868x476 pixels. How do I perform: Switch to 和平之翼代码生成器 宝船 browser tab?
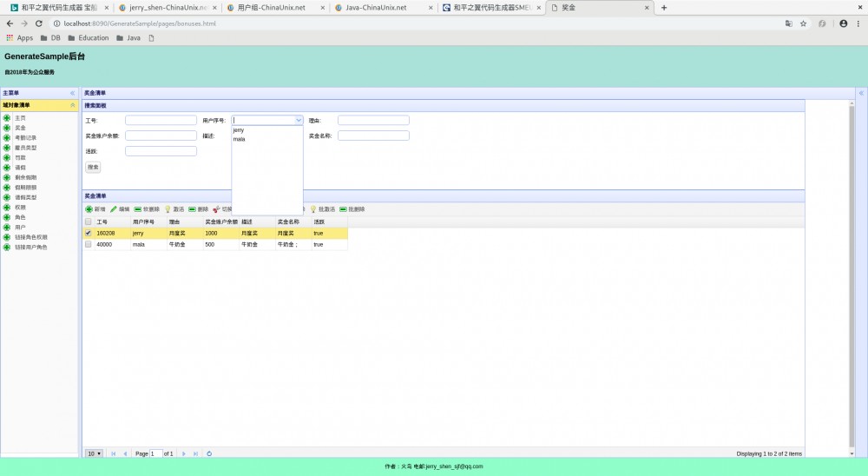59,8
